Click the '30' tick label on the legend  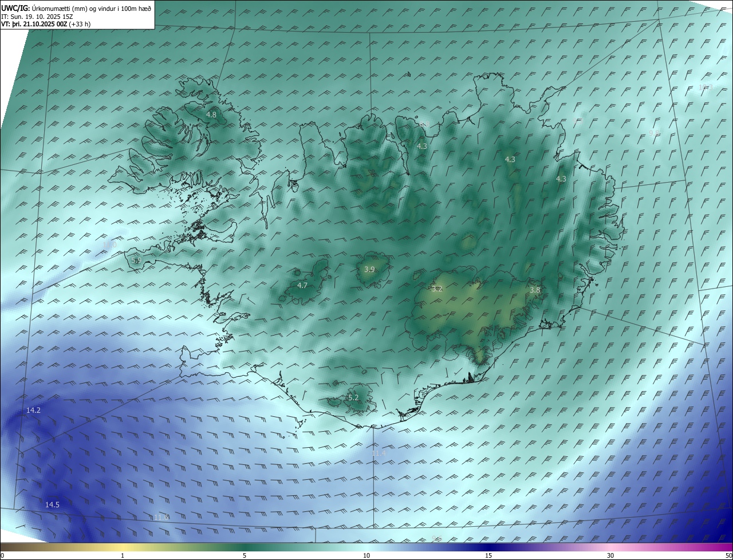click(x=610, y=555)
